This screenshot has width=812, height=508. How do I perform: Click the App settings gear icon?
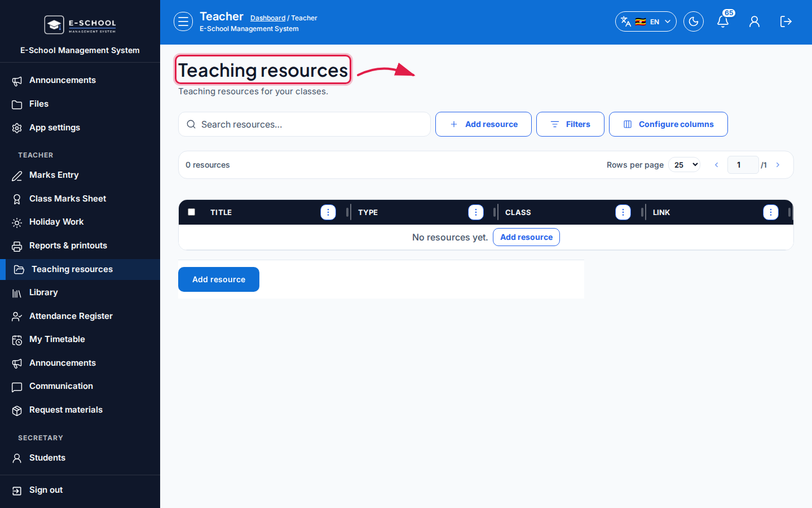(x=17, y=128)
